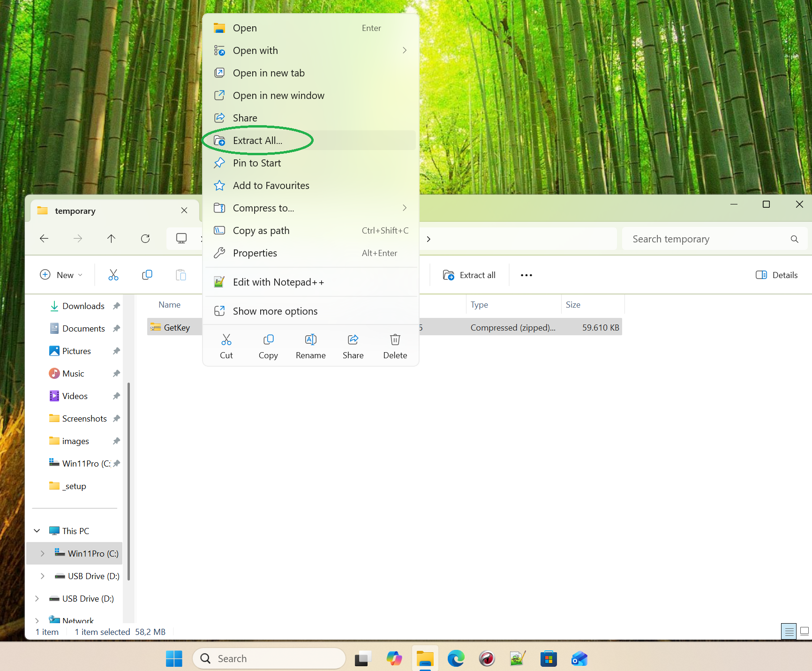Open the Details pane
This screenshot has width=812, height=671.
[776, 275]
